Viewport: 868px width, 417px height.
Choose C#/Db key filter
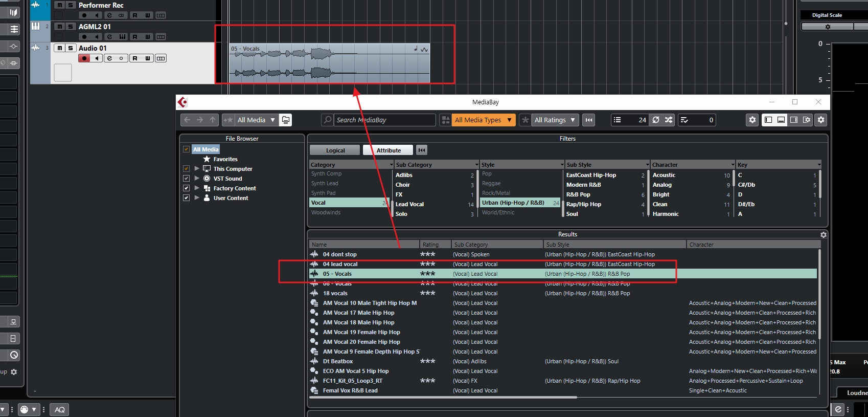777,185
